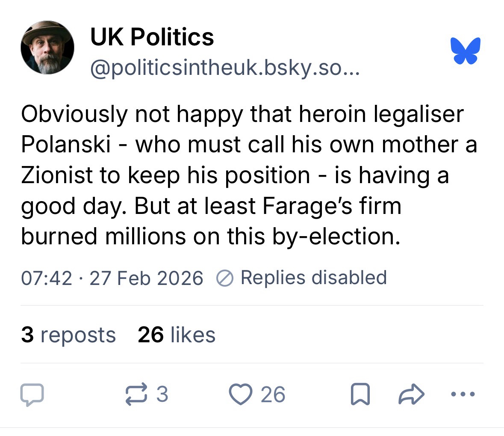Click the Replies disabled label
Image resolution: width=504 pixels, height=436 pixels.
tap(313, 277)
